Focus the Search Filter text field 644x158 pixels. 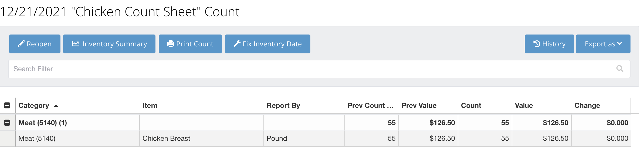310,69
